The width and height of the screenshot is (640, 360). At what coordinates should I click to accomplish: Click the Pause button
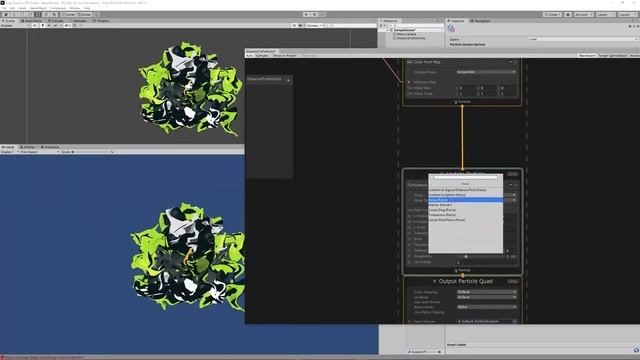(x=314, y=15)
